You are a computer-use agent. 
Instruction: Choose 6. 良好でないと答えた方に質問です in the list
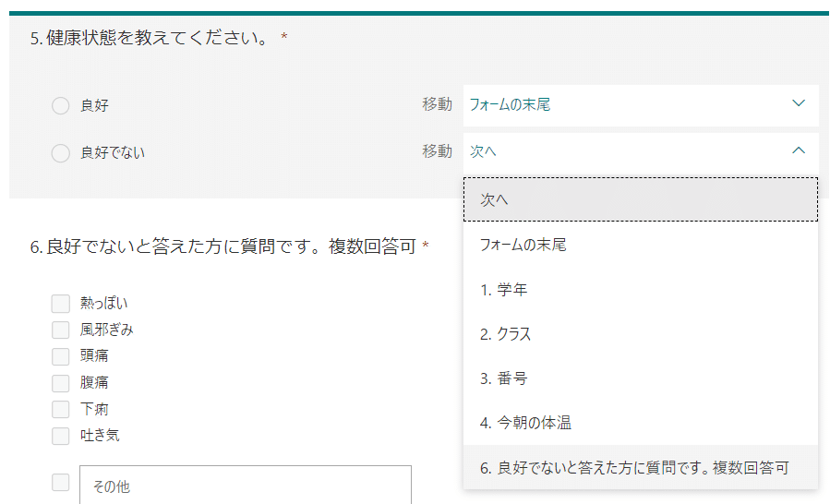click(x=641, y=467)
